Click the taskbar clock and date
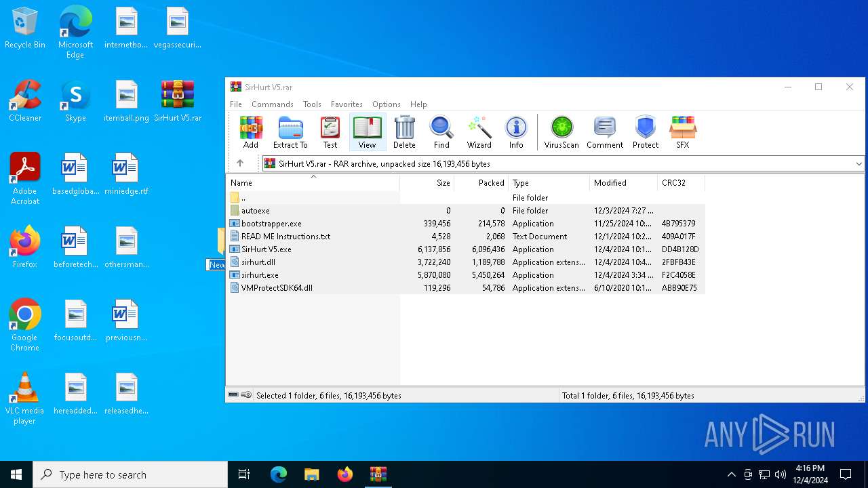868x488 pixels. point(810,474)
